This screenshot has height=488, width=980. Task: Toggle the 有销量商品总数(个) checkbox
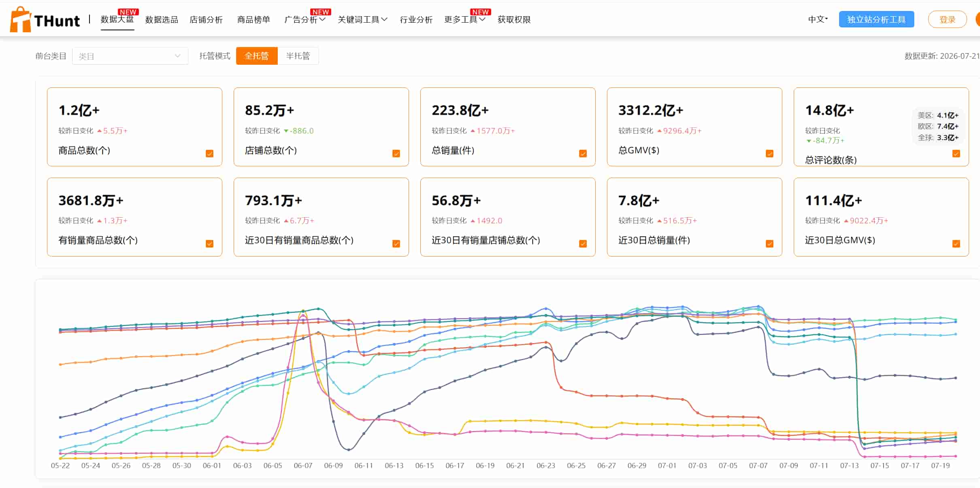209,244
